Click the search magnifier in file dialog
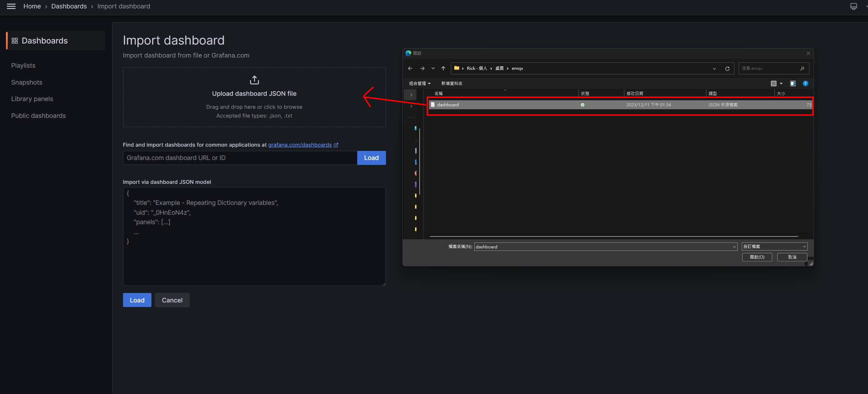Image resolution: width=868 pixels, height=394 pixels. coord(802,68)
